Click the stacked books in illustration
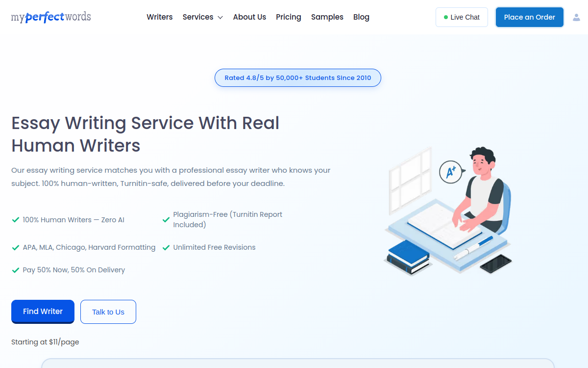The image size is (588, 368). click(408, 257)
